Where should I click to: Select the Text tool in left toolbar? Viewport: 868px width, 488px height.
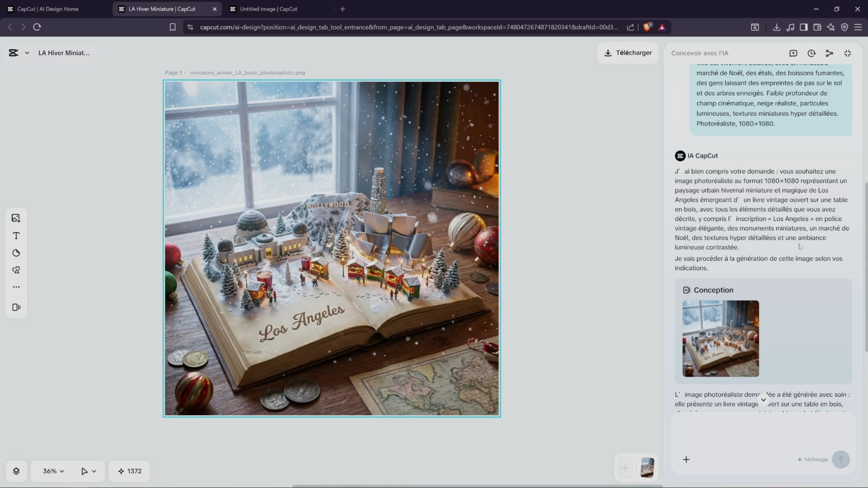(x=16, y=236)
